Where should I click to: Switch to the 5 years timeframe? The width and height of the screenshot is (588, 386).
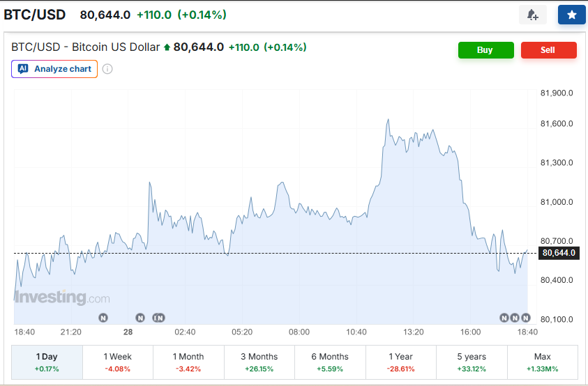coord(472,362)
